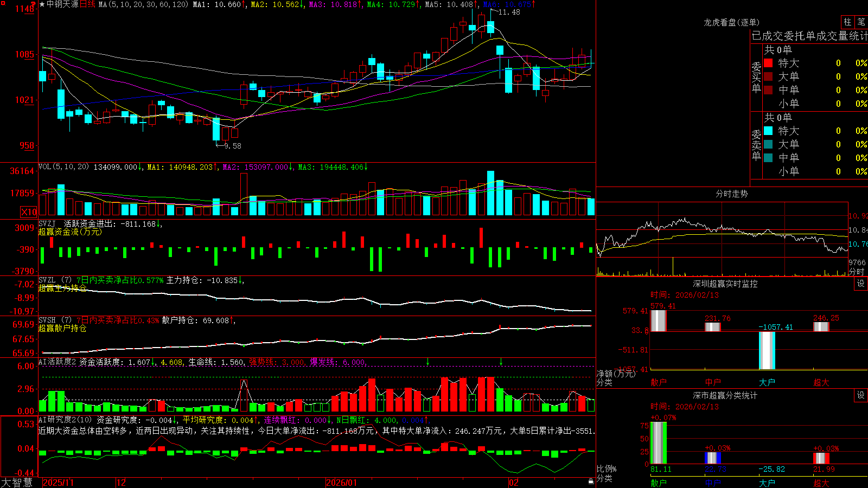Click the 超赢散户持仓 label

coord(62,328)
